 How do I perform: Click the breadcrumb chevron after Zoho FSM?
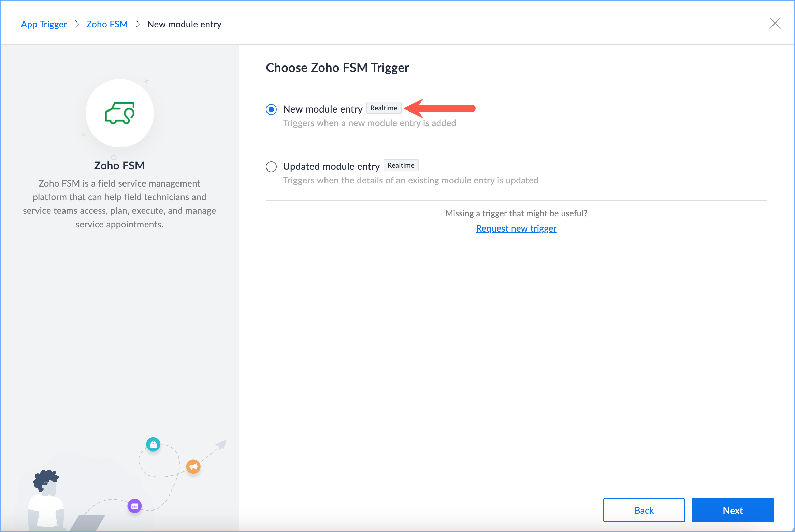[x=138, y=24]
